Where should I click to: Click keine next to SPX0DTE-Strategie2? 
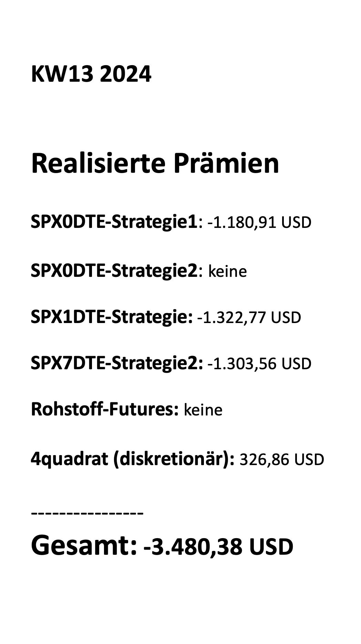click(x=228, y=271)
